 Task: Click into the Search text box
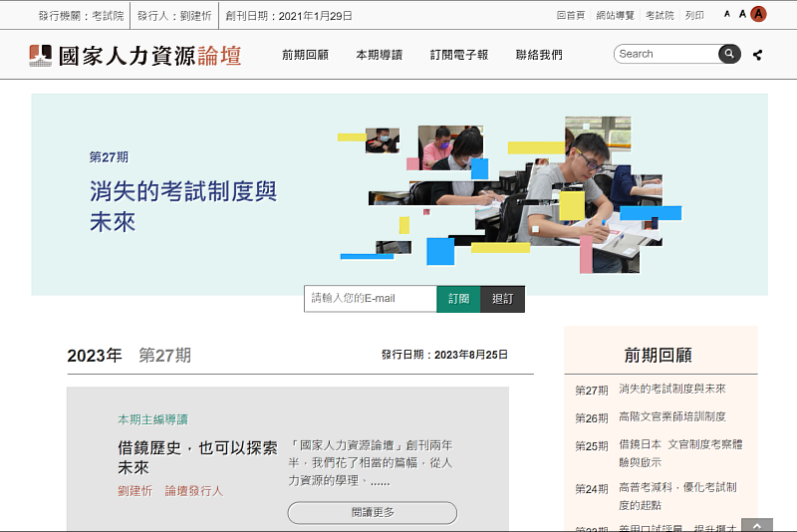pyautogui.click(x=665, y=54)
